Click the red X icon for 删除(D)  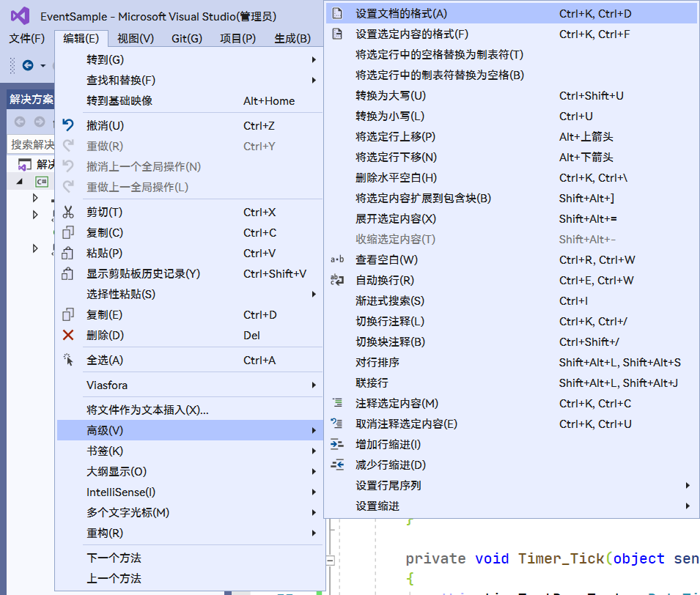tap(68, 335)
